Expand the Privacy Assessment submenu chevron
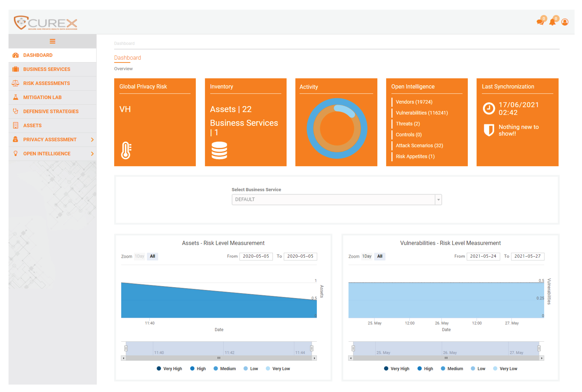 [92, 139]
